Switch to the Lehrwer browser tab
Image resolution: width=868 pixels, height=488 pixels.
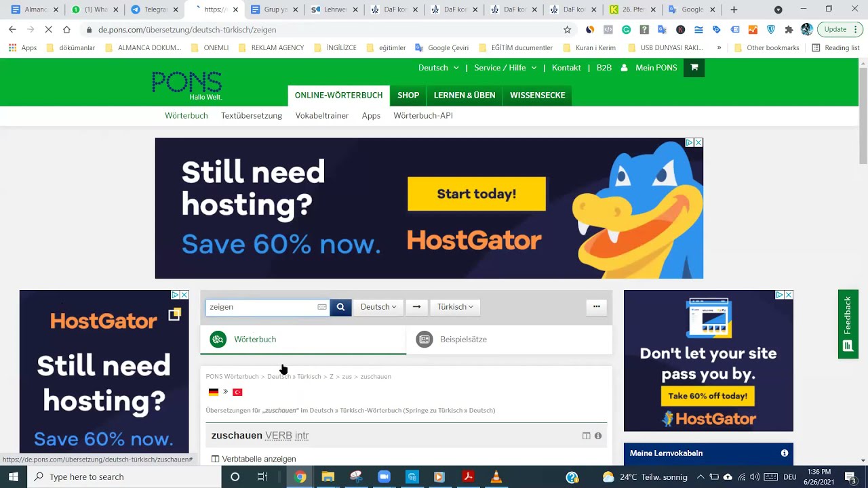coord(335,9)
